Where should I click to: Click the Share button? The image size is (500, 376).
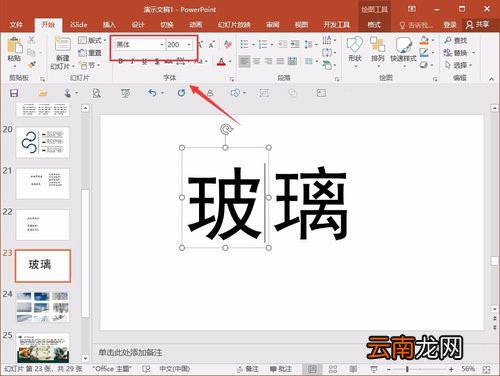tap(478, 24)
